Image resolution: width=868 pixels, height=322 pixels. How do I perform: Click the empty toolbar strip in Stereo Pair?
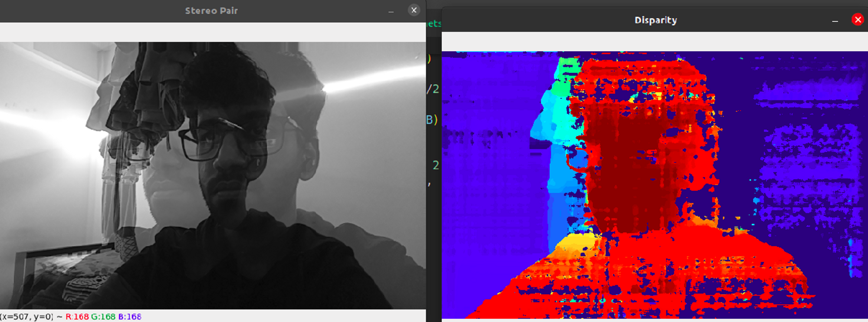213,32
